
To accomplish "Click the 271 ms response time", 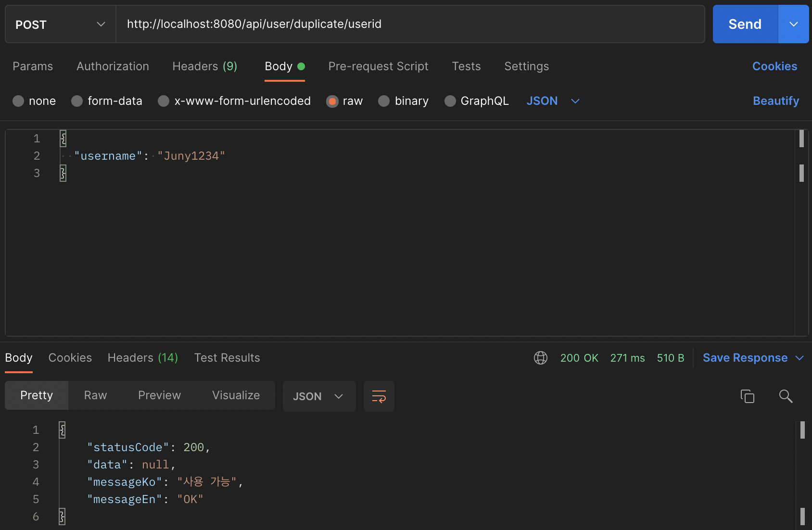I will coord(628,358).
